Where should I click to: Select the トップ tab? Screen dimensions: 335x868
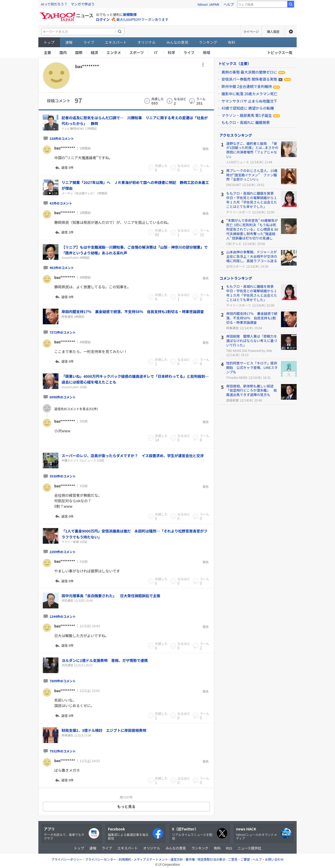click(49, 43)
